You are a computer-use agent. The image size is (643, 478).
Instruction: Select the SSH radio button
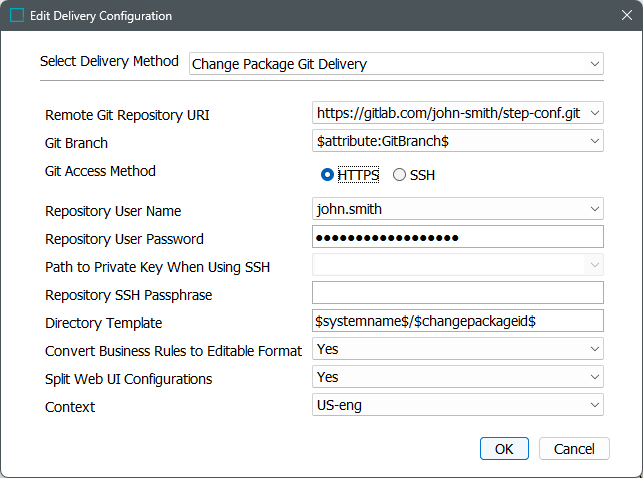click(x=400, y=175)
